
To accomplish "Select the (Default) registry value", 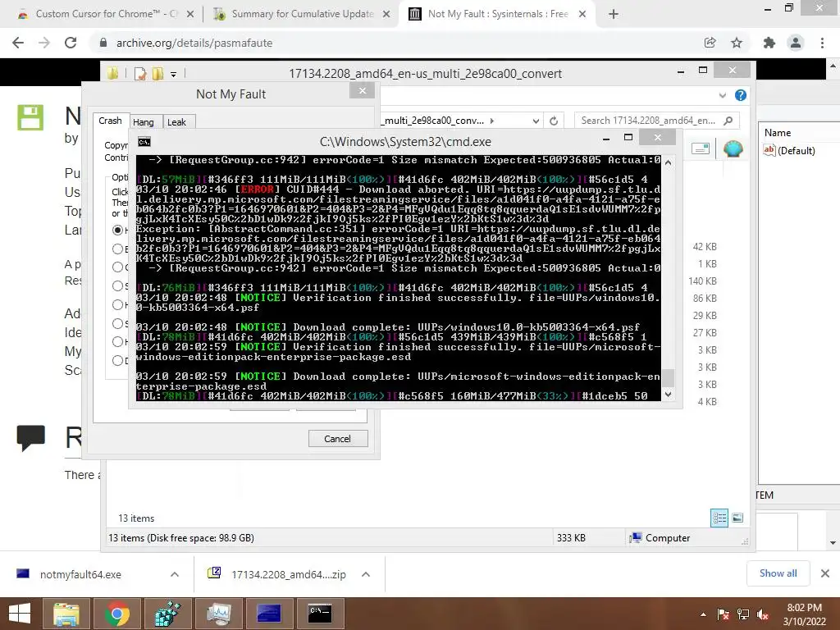I will (790, 151).
